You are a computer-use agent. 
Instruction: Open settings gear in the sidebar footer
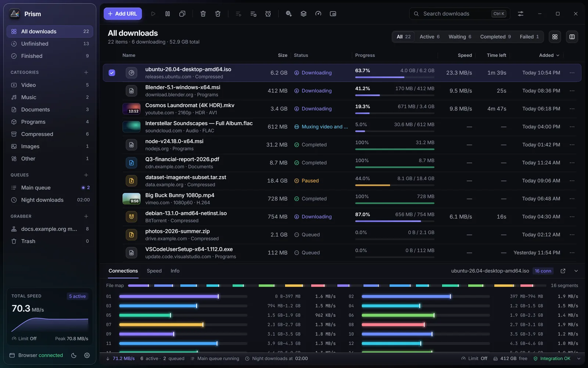coord(87,355)
